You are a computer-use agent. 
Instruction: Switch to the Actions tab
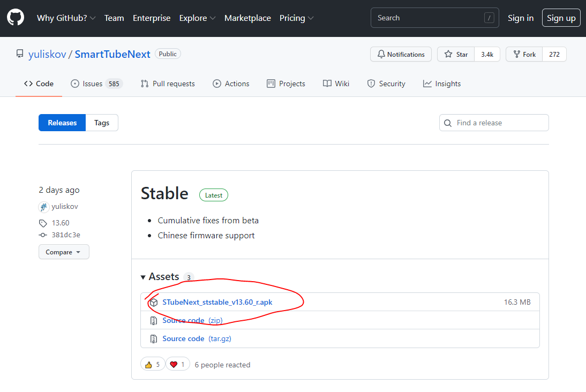(x=231, y=84)
